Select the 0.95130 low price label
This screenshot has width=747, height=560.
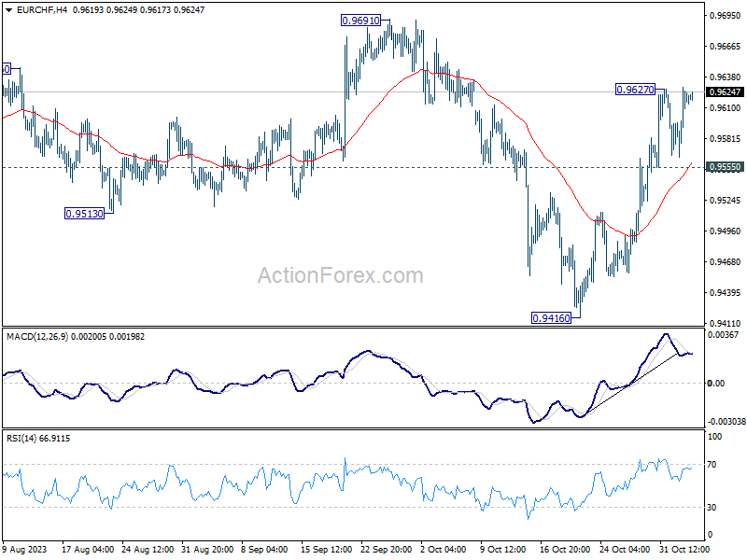pos(84,214)
